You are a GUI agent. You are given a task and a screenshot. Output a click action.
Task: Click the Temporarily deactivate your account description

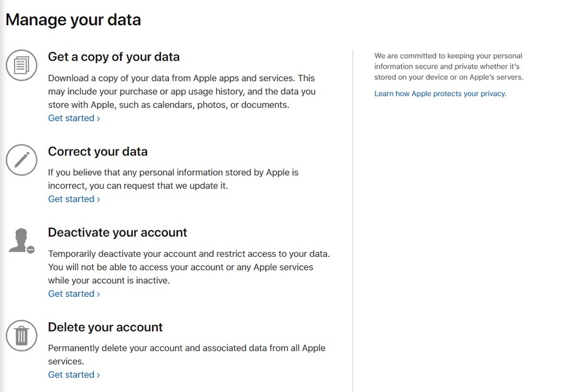click(x=189, y=268)
